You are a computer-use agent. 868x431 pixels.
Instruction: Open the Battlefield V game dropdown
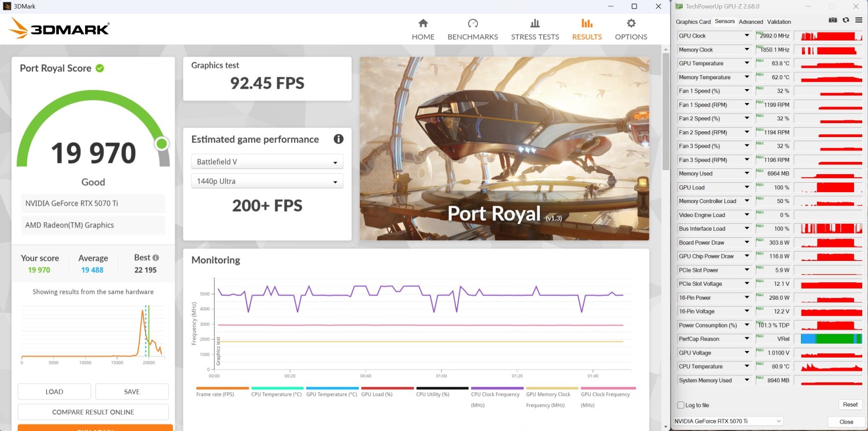click(267, 162)
